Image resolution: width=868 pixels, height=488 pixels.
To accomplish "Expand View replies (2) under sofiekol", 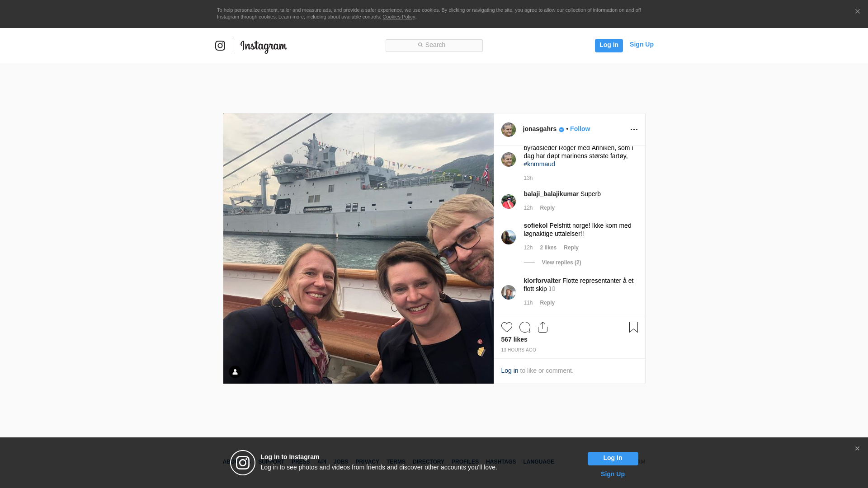I will [561, 263].
